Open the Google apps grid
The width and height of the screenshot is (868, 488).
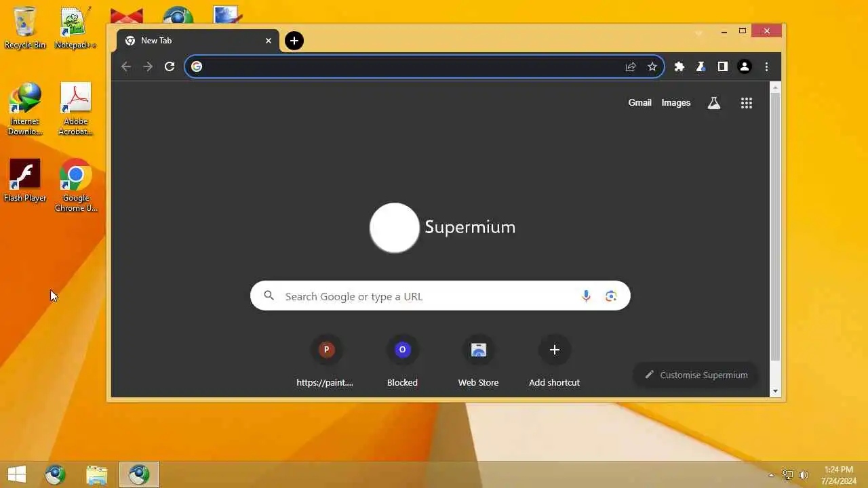(747, 103)
